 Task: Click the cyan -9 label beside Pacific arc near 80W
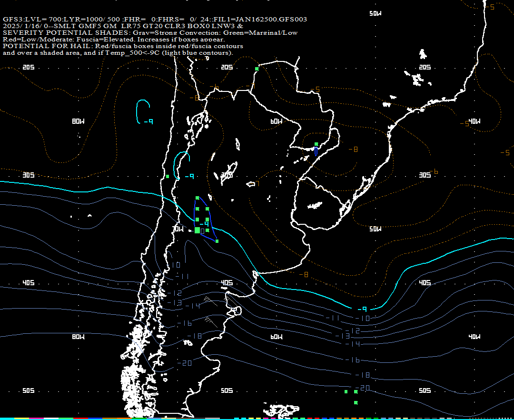(148, 121)
